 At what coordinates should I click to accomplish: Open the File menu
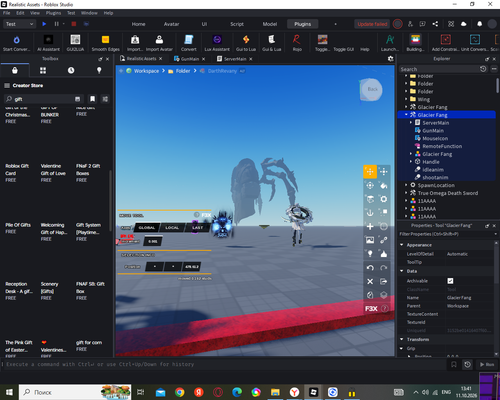point(7,13)
